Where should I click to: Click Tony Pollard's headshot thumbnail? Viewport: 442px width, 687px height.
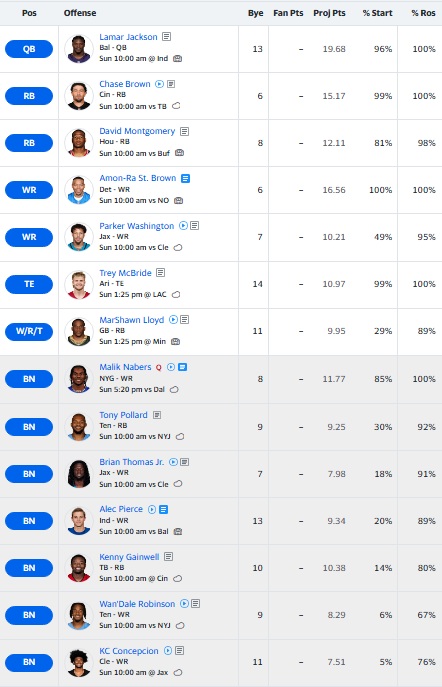pos(79,427)
